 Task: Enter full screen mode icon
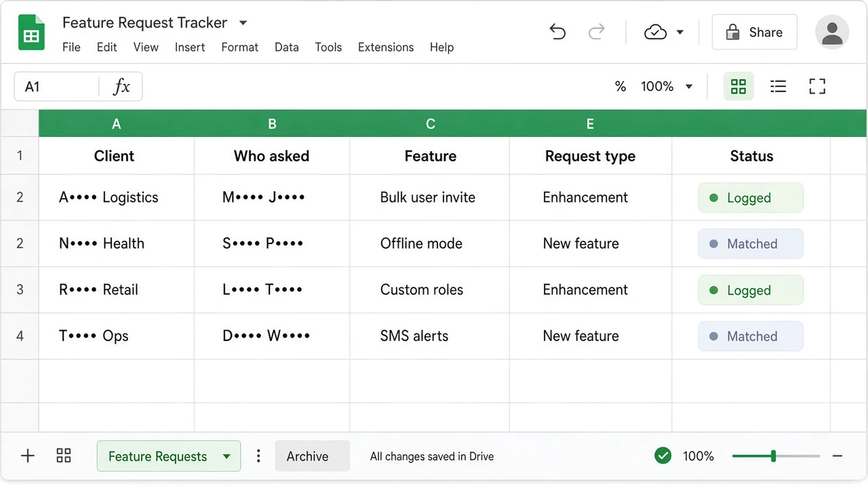pos(817,87)
